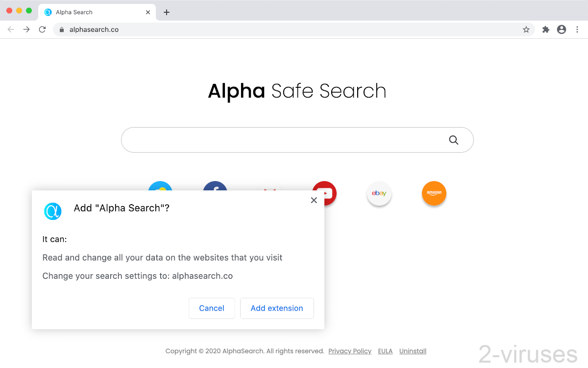Open the browser extensions puzzle icon

[x=546, y=29]
